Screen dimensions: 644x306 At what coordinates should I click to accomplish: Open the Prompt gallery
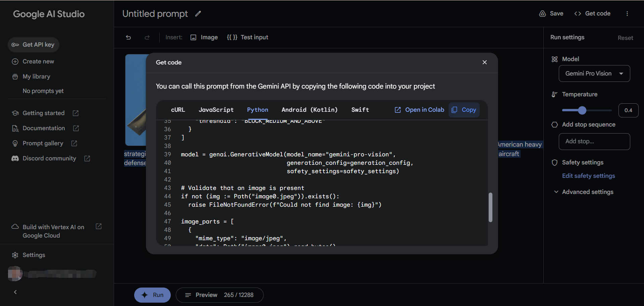43,143
